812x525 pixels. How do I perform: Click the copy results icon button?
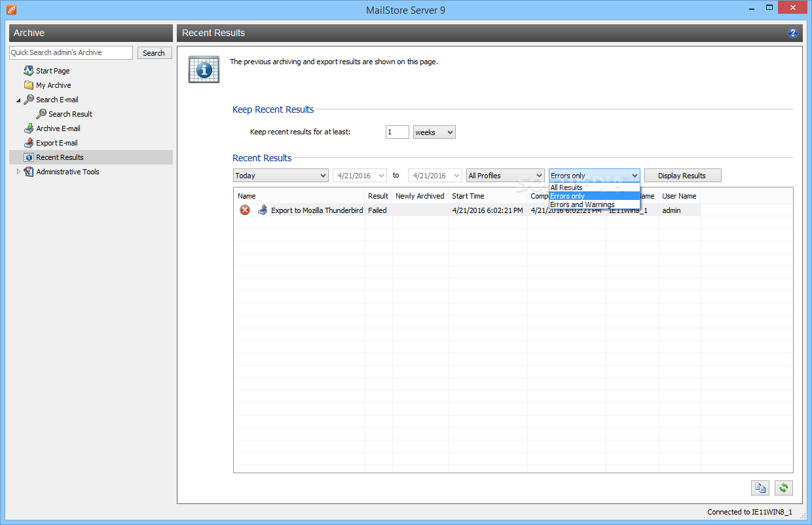coord(760,488)
